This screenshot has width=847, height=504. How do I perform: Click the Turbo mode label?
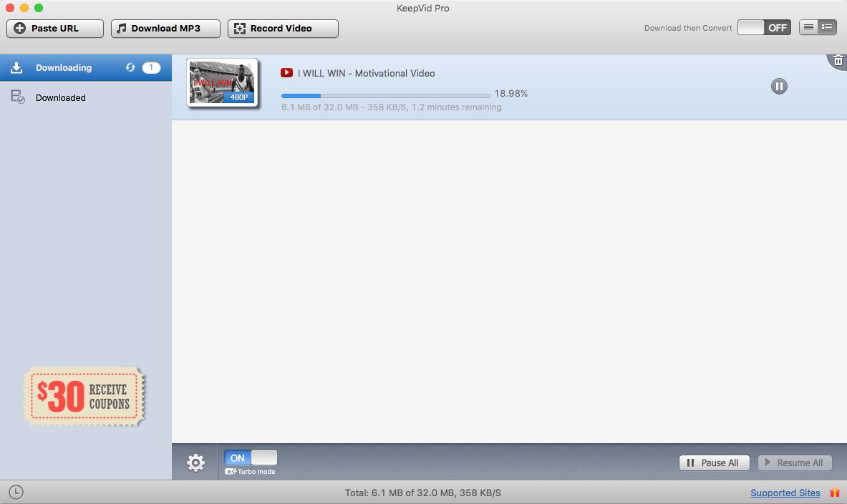tap(256, 472)
